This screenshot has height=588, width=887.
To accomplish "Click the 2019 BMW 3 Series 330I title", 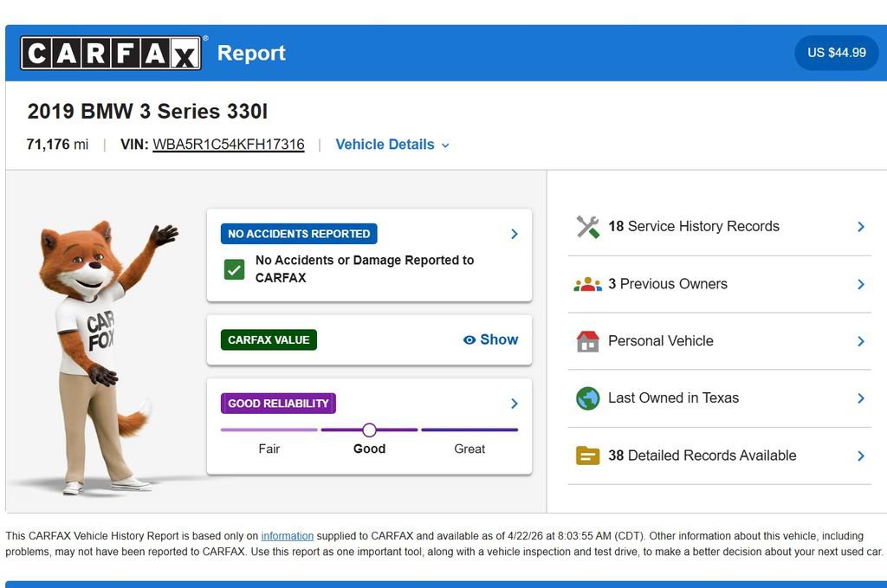I will pyautogui.click(x=147, y=112).
